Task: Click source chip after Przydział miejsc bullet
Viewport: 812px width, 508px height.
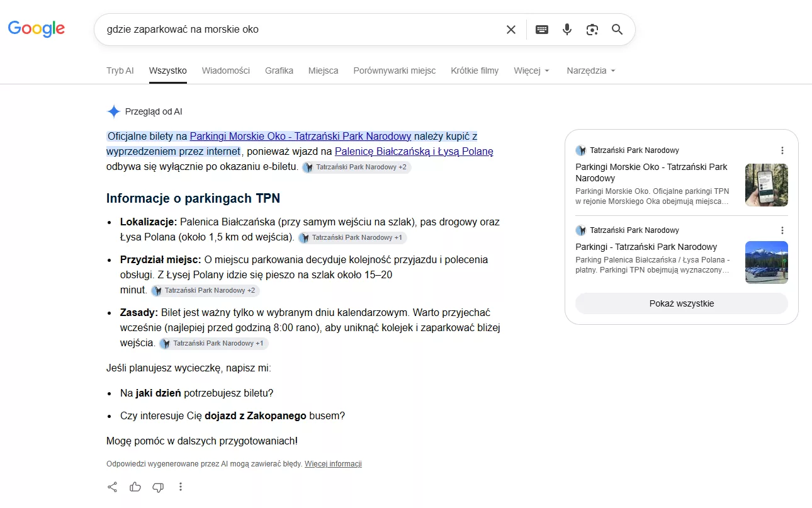Action: (x=205, y=291)
